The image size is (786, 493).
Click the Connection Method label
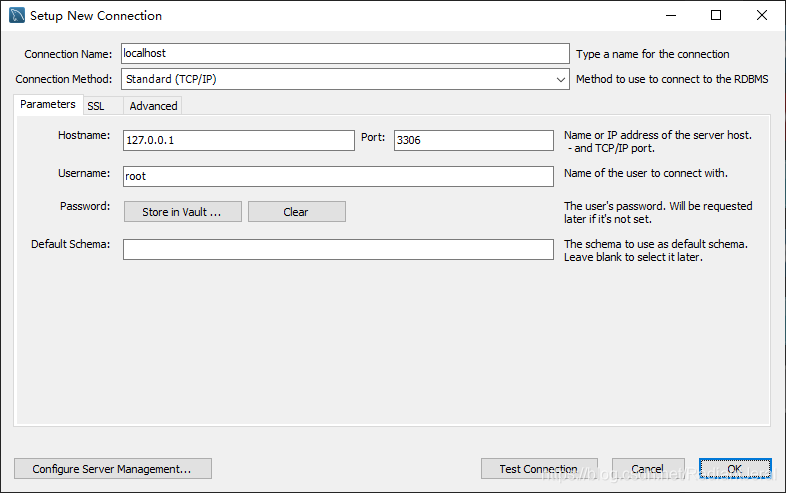click(x=64, y=79)
